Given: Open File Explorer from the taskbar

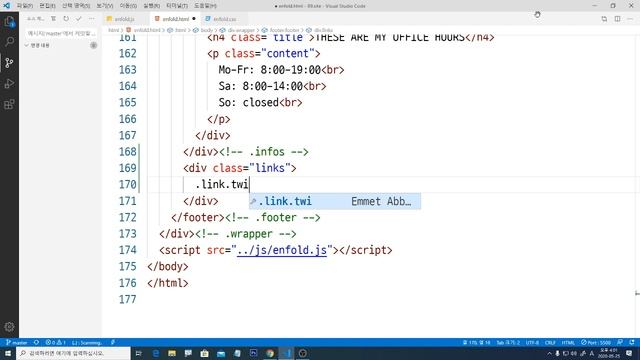Looking at the screenshot, I should pyautogui.click(x=172, y=353).
